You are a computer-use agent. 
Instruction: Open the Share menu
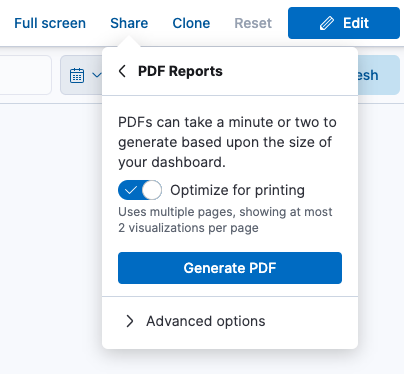tap(129, 23)
